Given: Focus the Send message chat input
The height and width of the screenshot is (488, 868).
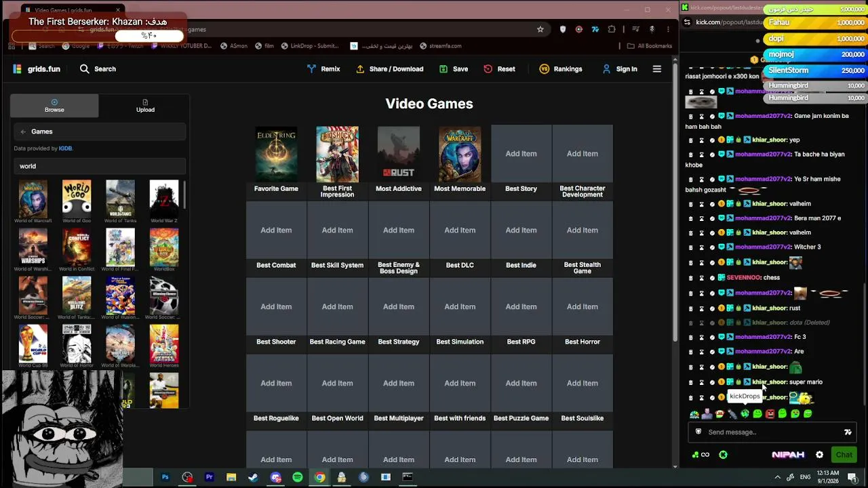Looking at the screenshot, I should tap(772, 432).
